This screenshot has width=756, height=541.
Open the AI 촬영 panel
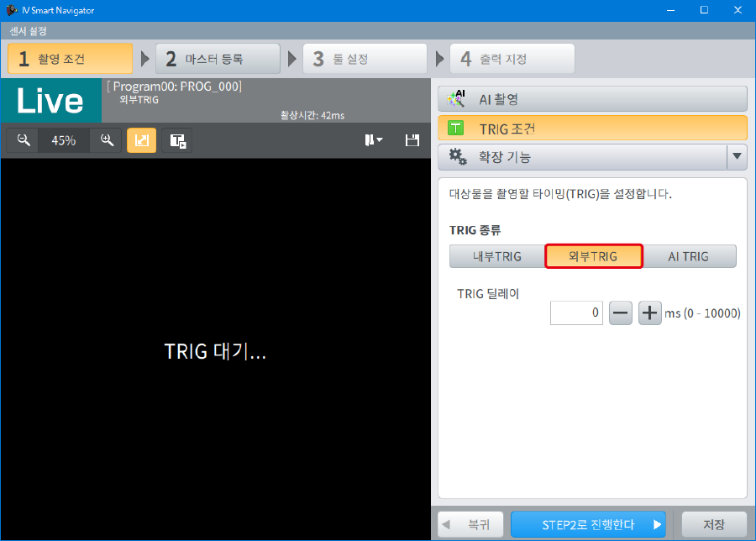tap(592, 99)
